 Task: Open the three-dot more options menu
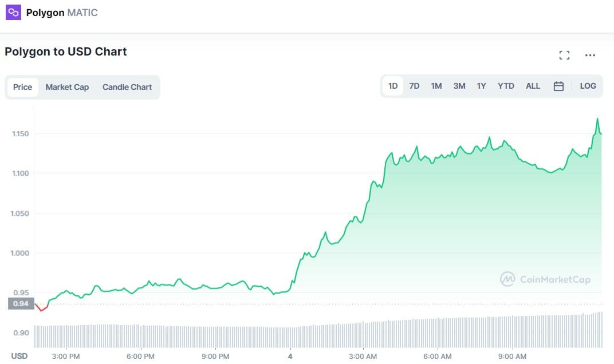[x=590, y=55]
